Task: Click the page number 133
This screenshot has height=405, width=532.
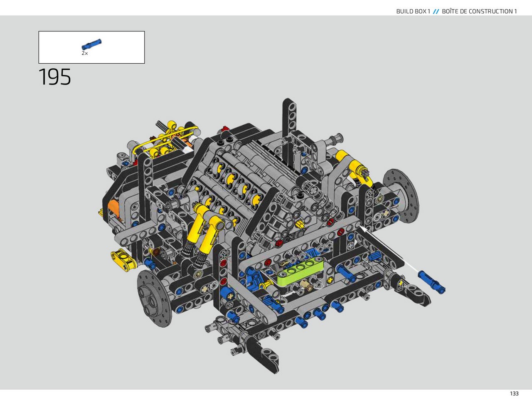Action: [514, 393]
